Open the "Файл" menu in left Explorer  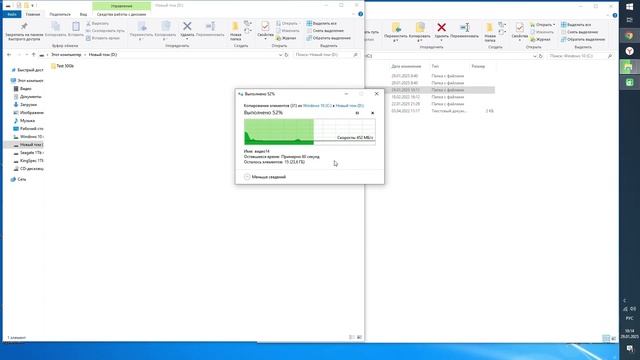(x=12, y=14)
